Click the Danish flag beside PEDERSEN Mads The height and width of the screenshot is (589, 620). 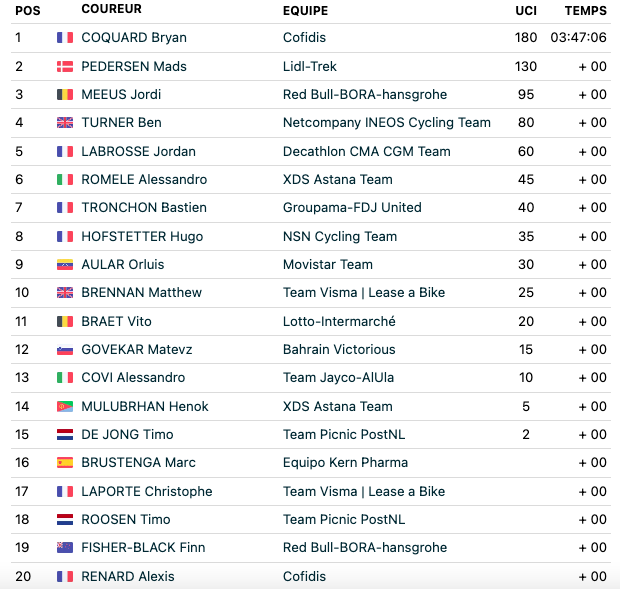tap(65, 66)
